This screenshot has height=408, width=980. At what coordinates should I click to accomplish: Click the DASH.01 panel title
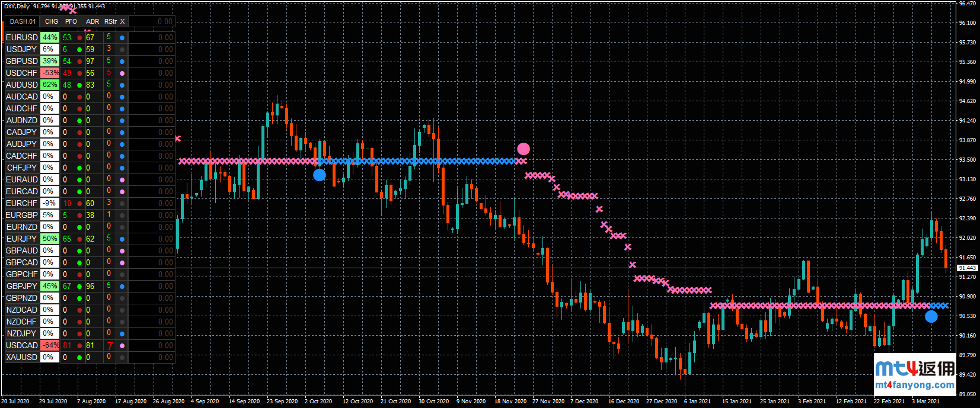(23, 21)
